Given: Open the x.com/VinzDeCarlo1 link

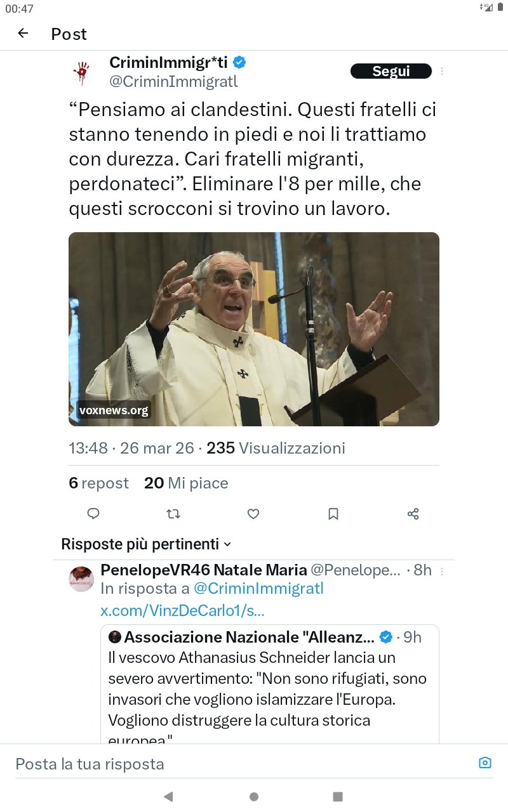Looking at the screenshot, I should 182,610.
